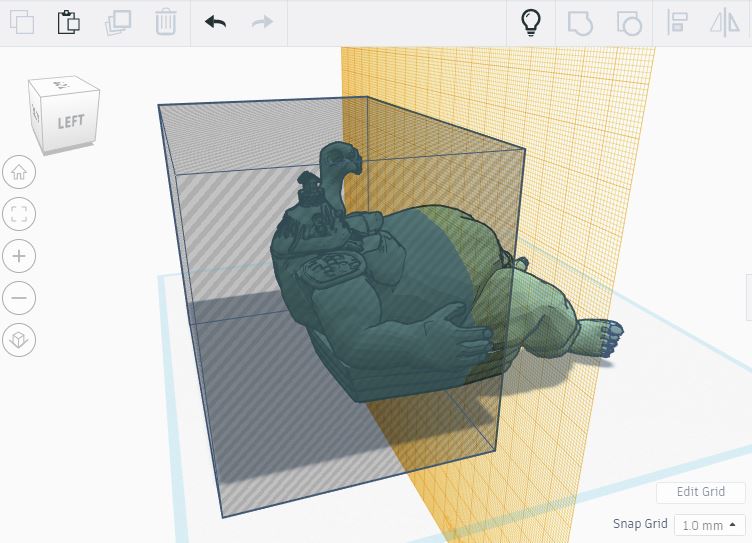Click the Paste clipboard icon
Viewport: 752px width, 543px height.
tap(69, 22)
